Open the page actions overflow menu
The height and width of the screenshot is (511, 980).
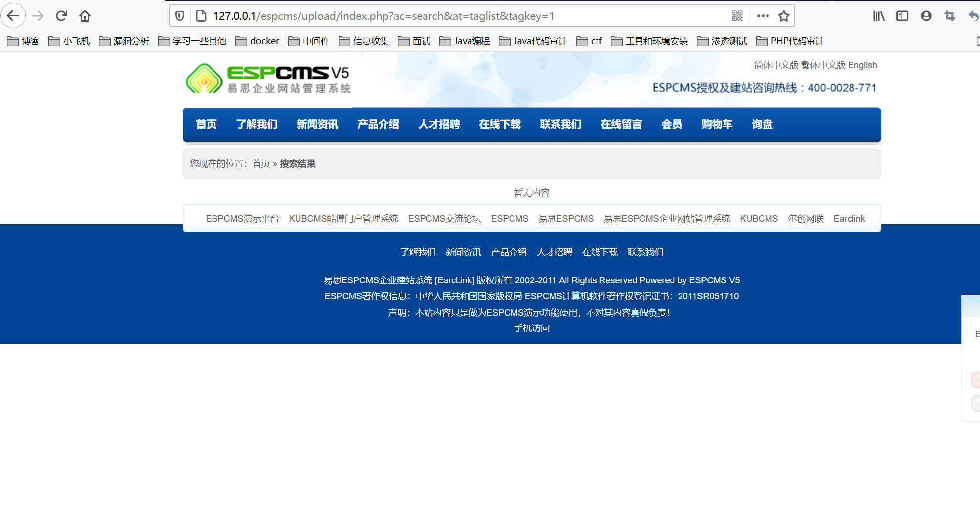[762, 15]
